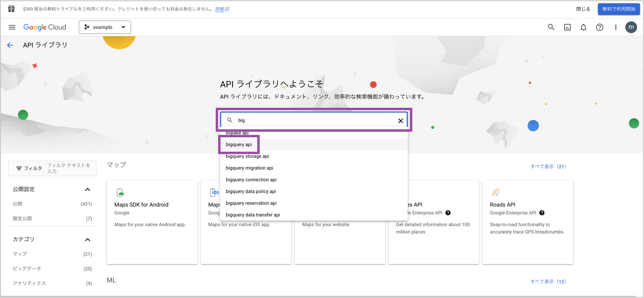Open the Maps SDK for Android card
The height and width of the screenshot is (298, 644).
[x=152, y=222]
